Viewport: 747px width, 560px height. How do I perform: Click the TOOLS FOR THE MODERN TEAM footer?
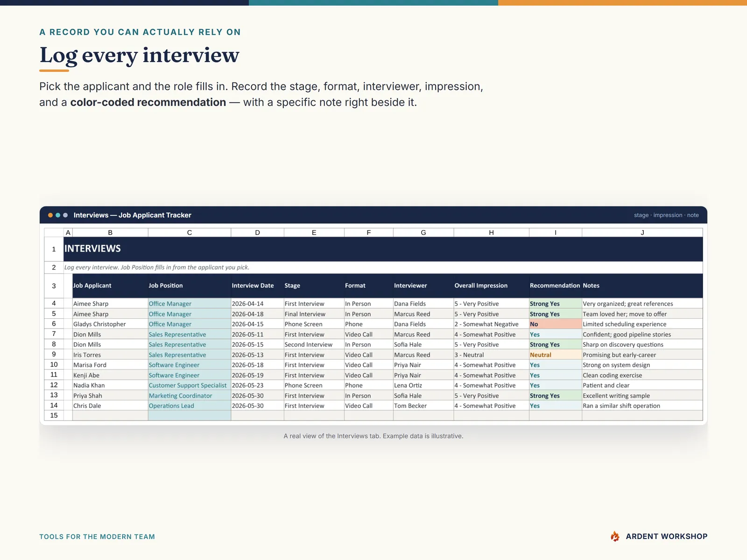coord(97,537)
